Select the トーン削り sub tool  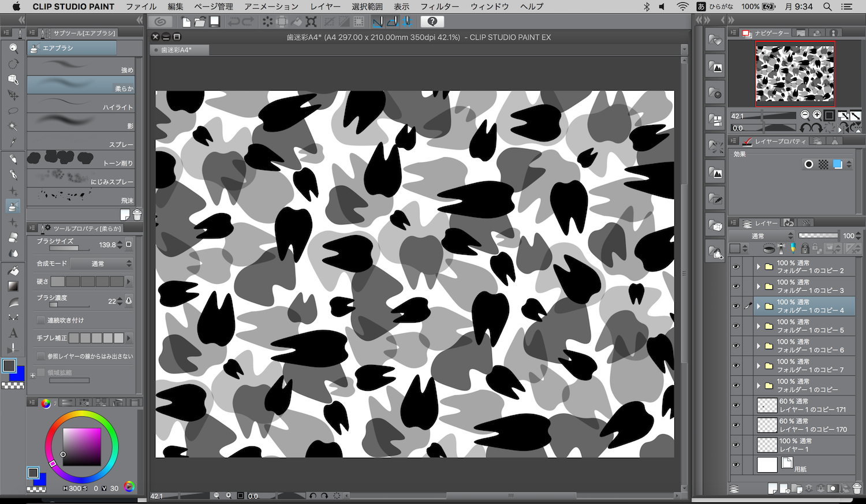pos(81,159)
